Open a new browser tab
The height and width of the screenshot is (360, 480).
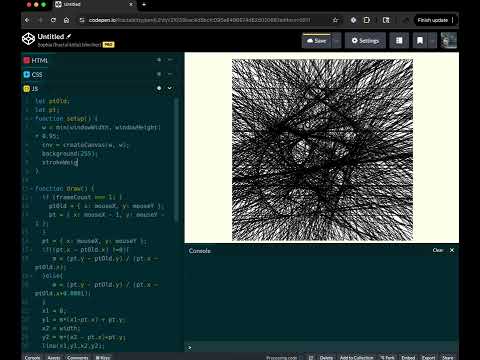[x=144, y=5]
